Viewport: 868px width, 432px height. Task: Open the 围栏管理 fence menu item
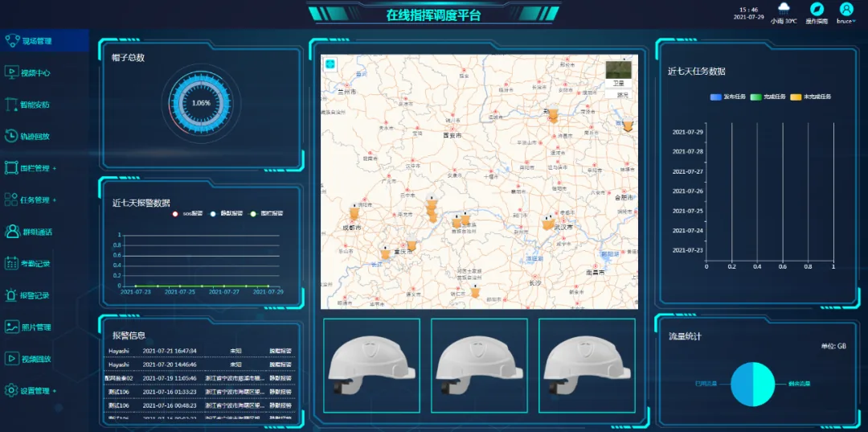click(31, 168)
